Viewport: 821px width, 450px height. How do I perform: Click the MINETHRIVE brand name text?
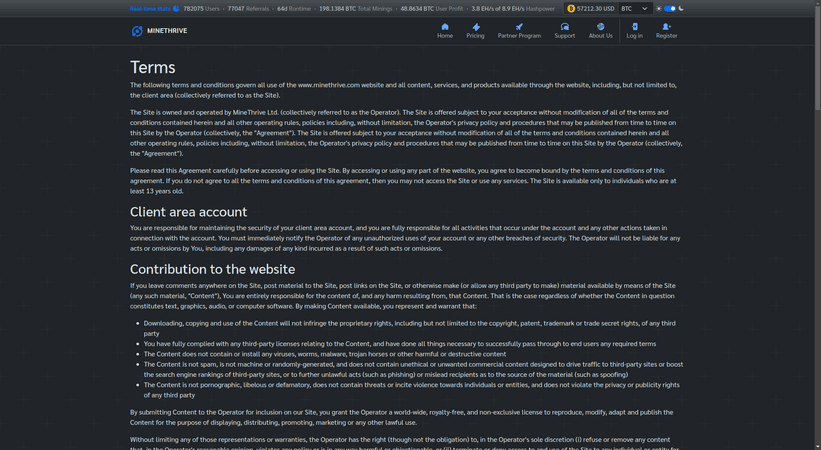167,31
